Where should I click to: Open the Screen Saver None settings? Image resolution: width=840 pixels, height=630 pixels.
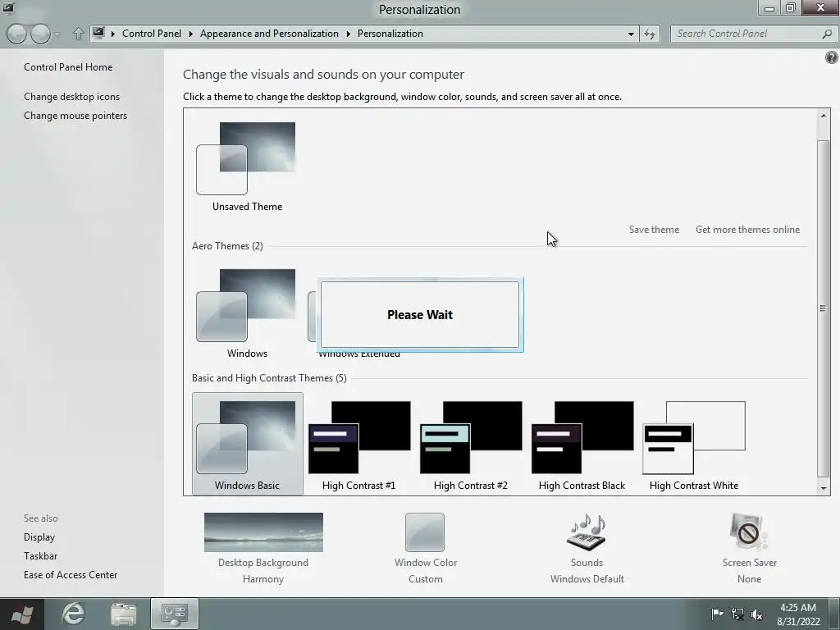pyautogui.click(x=749, y=549)
